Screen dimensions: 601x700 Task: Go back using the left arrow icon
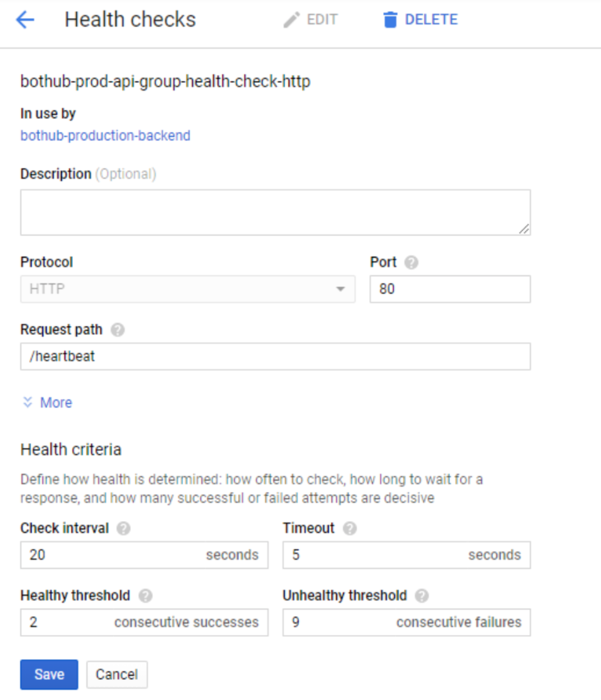[x=25, y=20]
